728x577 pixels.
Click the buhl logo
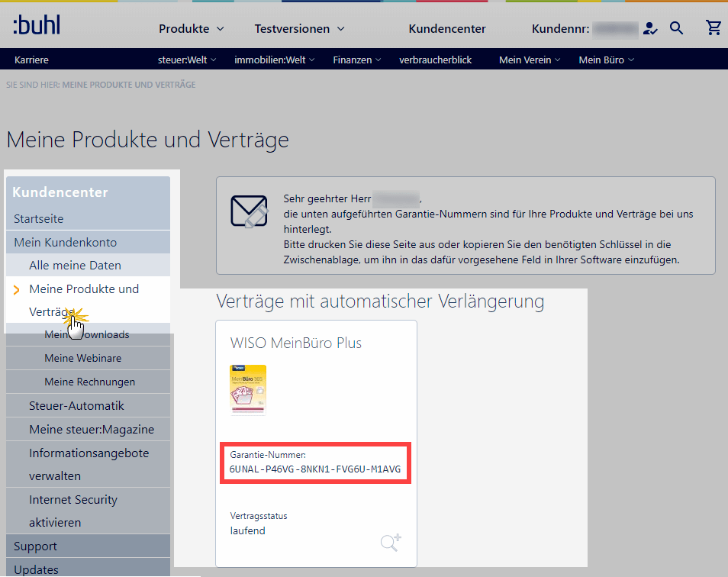coord(37,25)
